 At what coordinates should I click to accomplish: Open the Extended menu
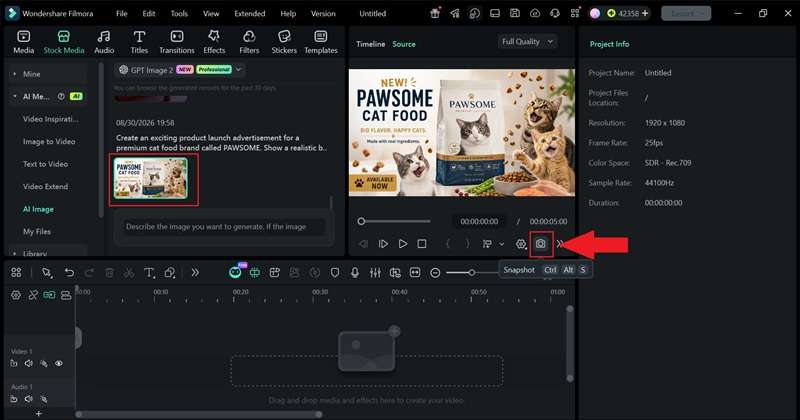coord(249,14)
